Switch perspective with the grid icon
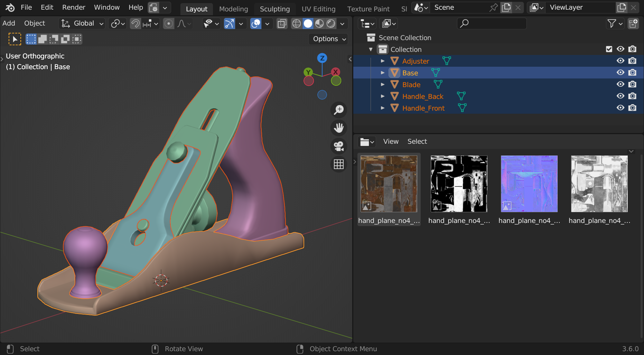This screenshot has width=644, height=355. pyautogui.click(x=339, y=164)
